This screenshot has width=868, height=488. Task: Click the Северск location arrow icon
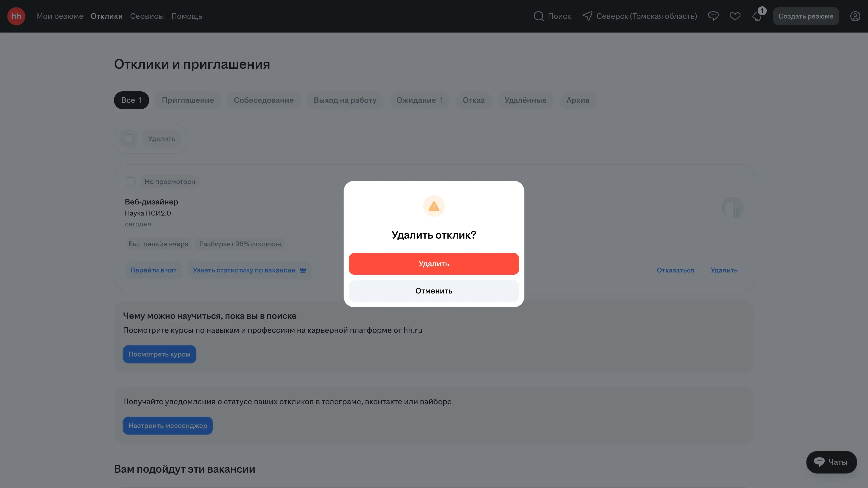587,16
